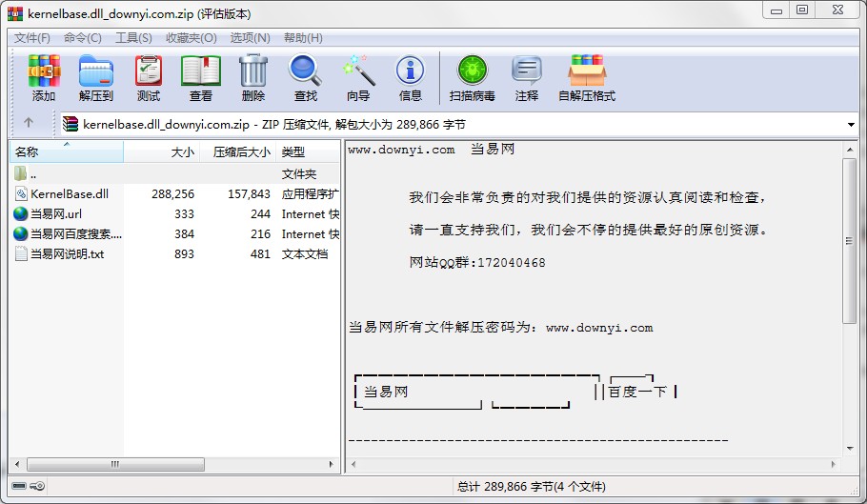Click file list scroll right arrow
This screenshot has height=504, width=867.
tap(332, 464)
